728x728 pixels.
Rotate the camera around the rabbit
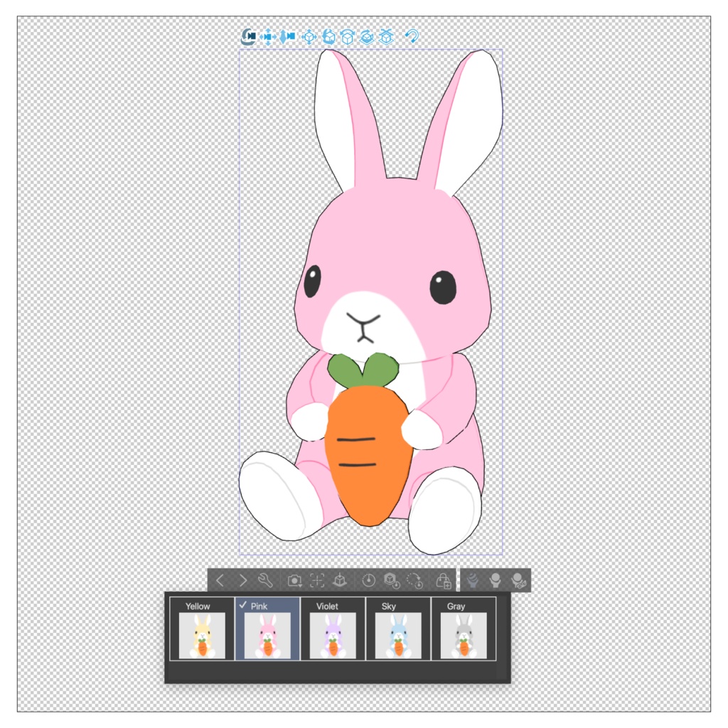pyautogui.click(x=249, y=37)
